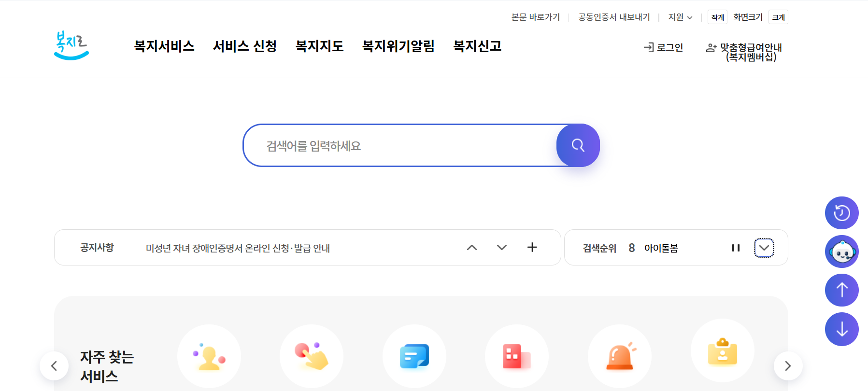The image size is (868, 391).
Task: Click the 검색순위 label
Action: pyautogui.click(x=599, y=248)
